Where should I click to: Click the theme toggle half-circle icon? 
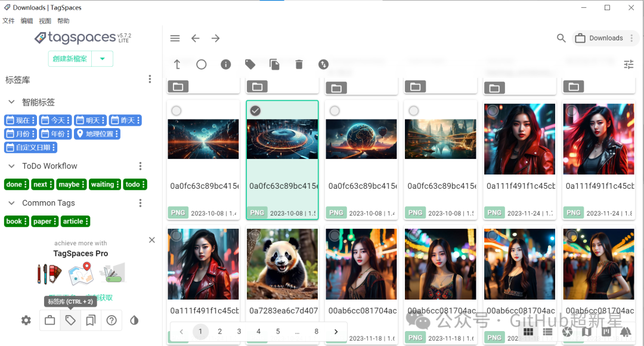(134, 320)
